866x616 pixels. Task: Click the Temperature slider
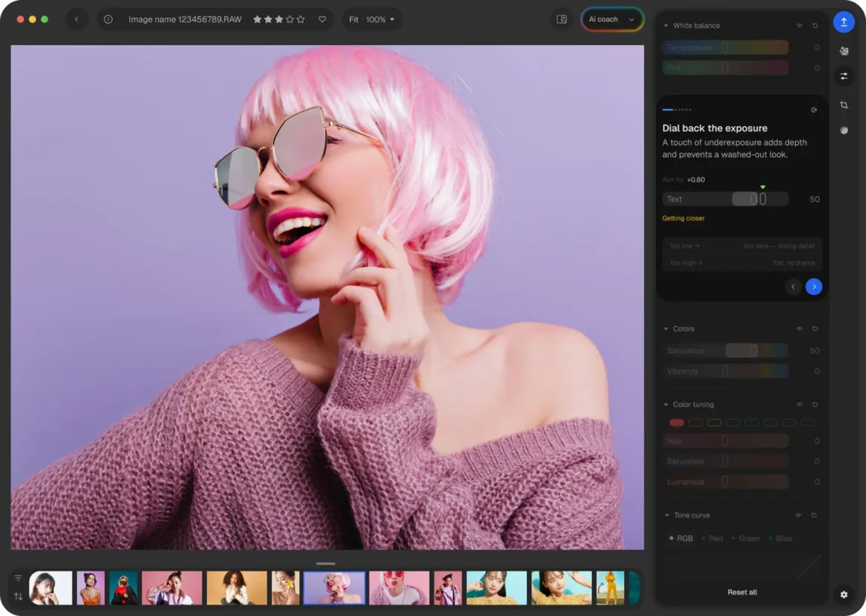click(x=725, y=48)
